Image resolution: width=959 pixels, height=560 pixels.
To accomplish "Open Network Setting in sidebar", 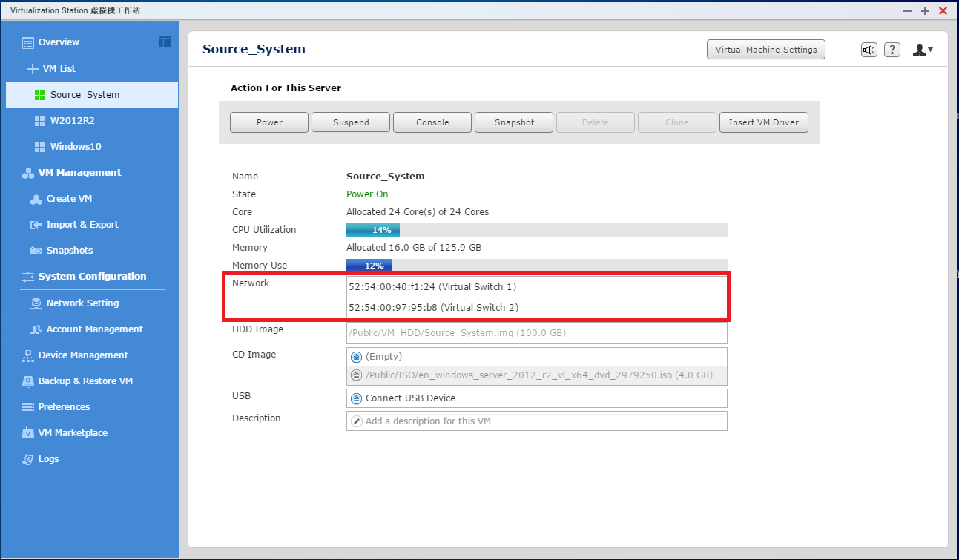I will [82, 303].
